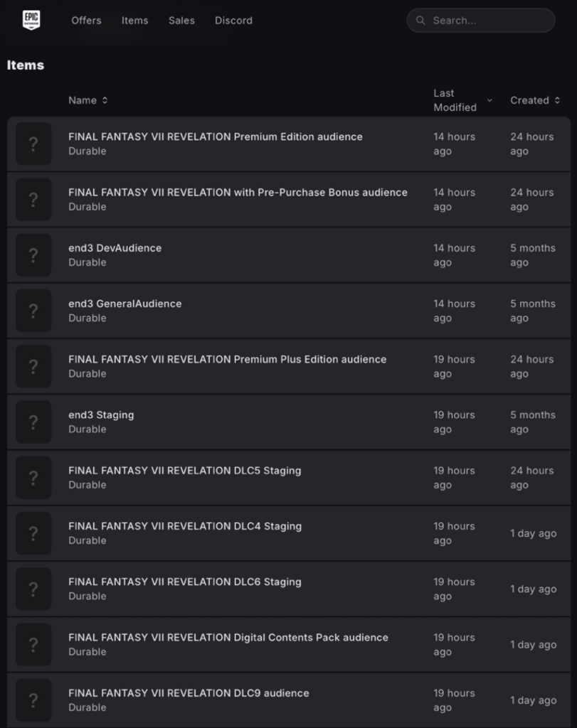577x728 pixels.
Task: Click the question-mark thumbnail for Premium Edition audience
Action: pyautogui.click(x=33, y=144)
